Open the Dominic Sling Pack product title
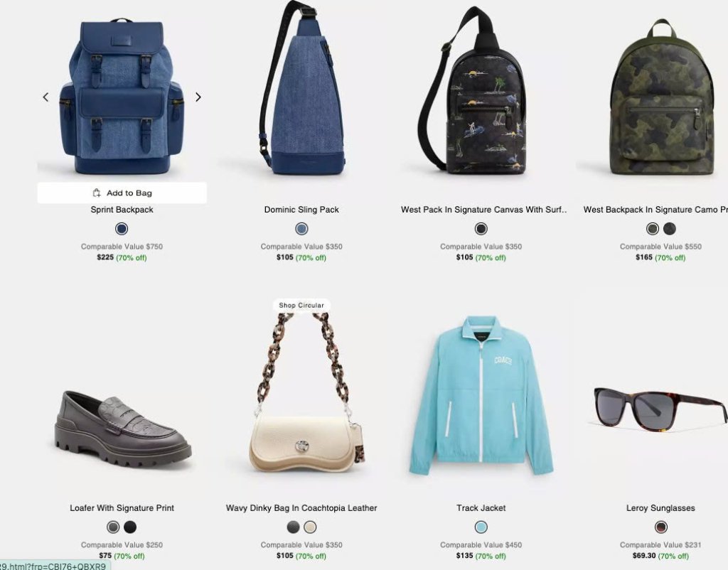Image resolution: width=728 pixels, height=570 pixels. point(301,210)
